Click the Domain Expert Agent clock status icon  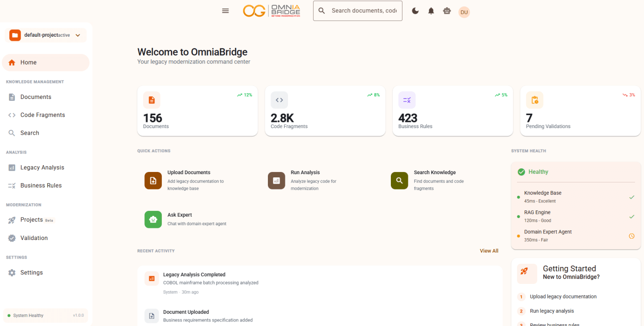631,236
